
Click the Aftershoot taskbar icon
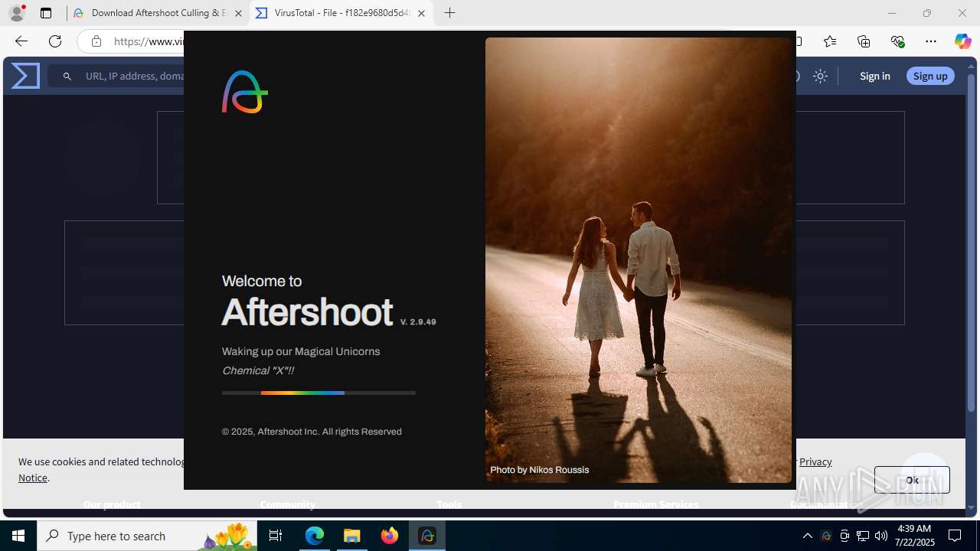(427, 536)
